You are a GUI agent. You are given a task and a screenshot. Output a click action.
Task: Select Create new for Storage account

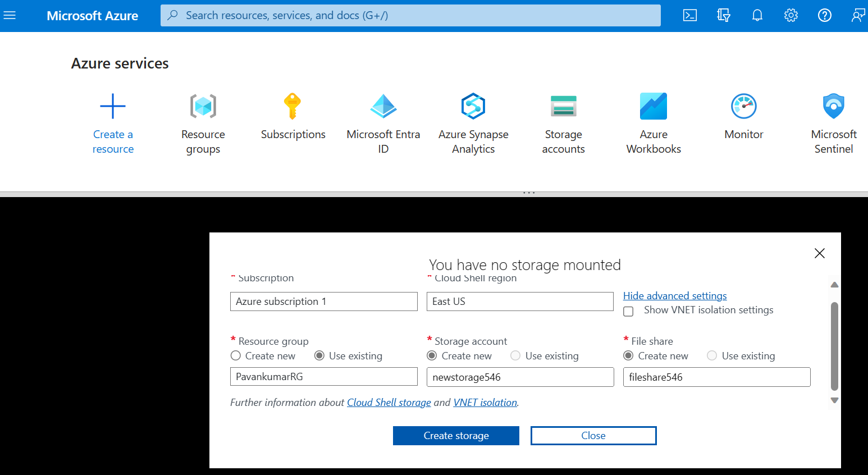pos(432,356)
